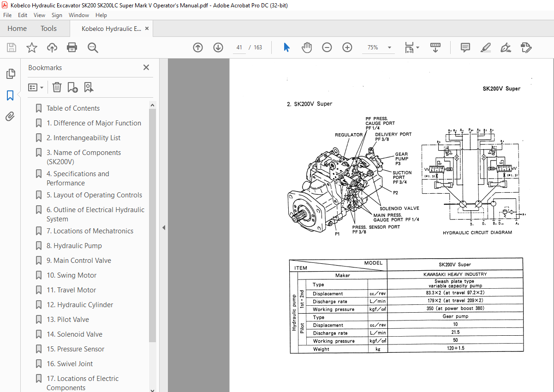Open the Edit menu
554x392 pixels.
point(23,15)
